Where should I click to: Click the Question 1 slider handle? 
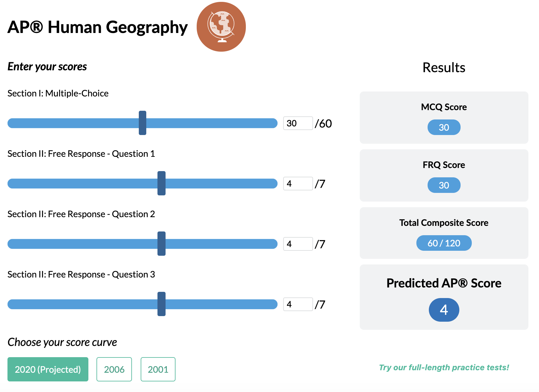click(162, 183)
